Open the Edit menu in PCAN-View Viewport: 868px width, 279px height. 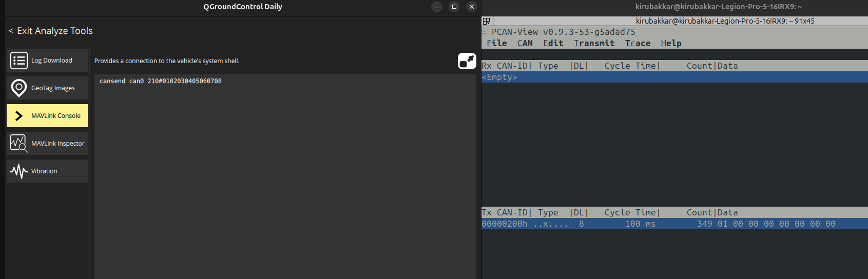coord(553,44)
